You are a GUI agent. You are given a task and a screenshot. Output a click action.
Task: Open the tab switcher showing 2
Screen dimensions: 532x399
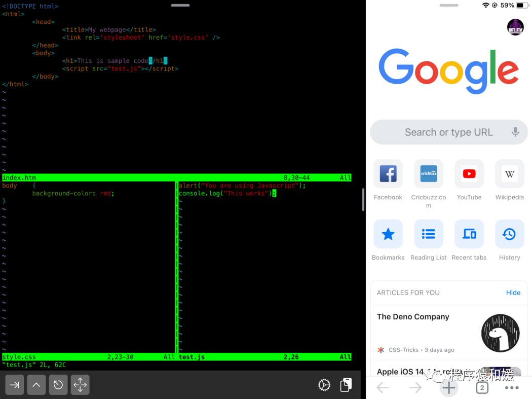point(482,387)
